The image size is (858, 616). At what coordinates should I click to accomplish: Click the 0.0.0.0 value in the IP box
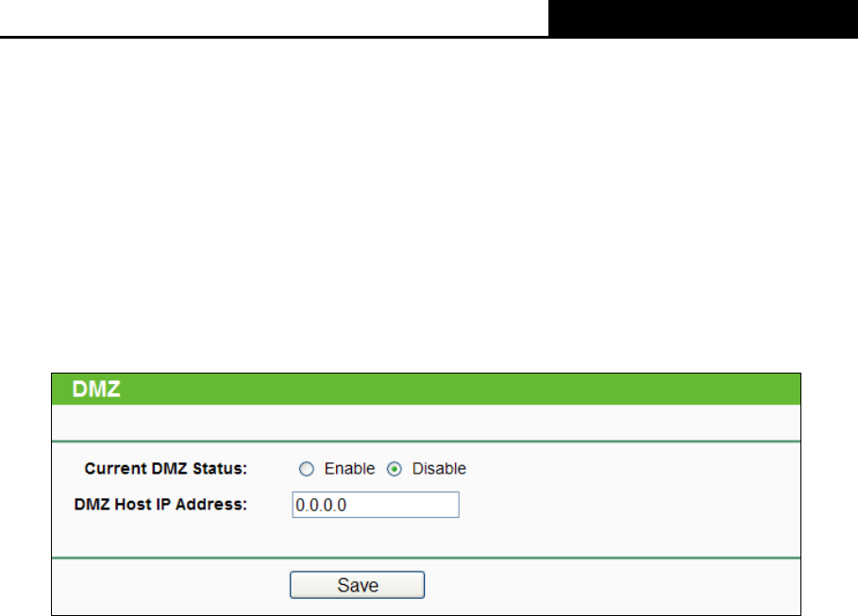tap(321, 505)
